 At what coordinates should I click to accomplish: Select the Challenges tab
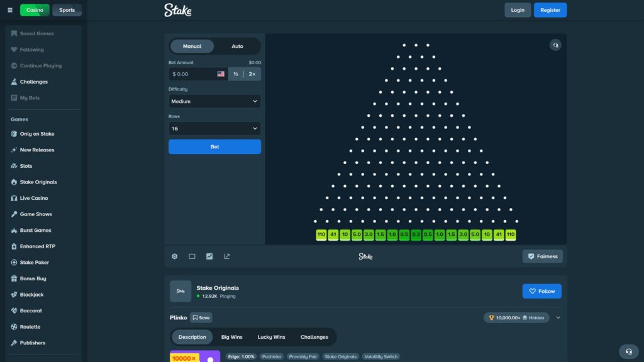coord(314,337)
